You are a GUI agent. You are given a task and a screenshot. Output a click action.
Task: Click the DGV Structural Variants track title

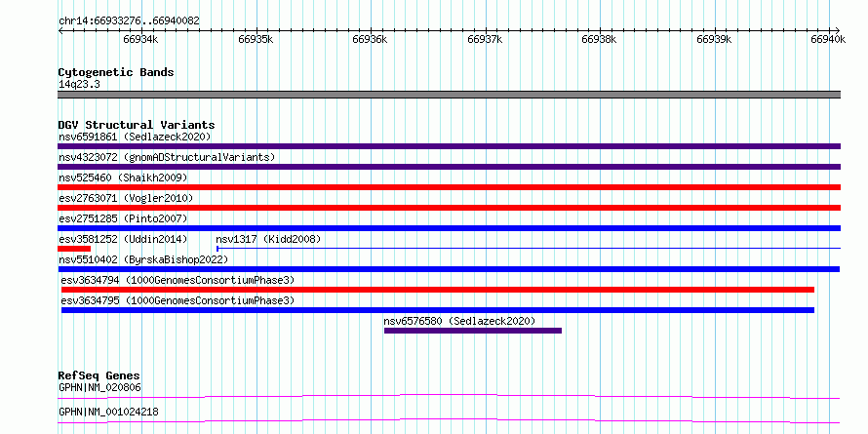(137, 125)
